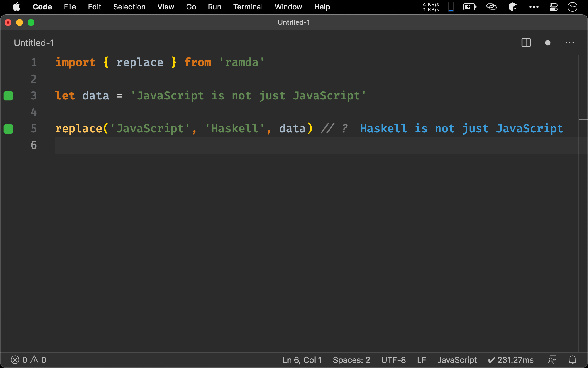Open notifications via the bell icon

(572, 360)
